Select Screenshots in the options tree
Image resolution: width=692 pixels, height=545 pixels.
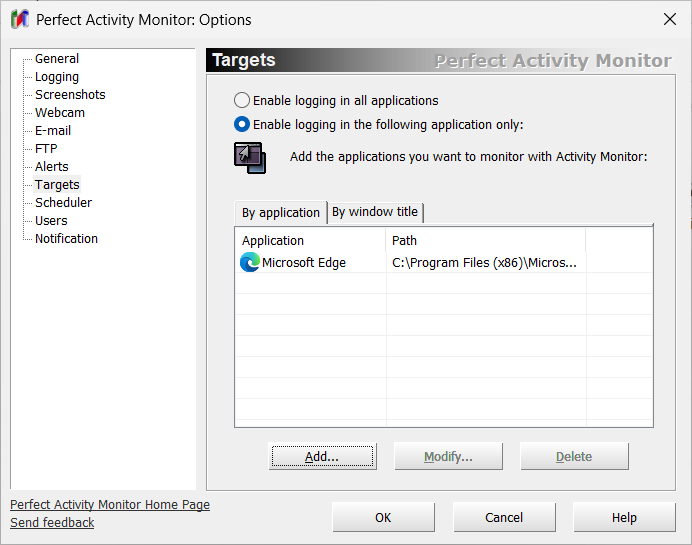click(70, 95)
